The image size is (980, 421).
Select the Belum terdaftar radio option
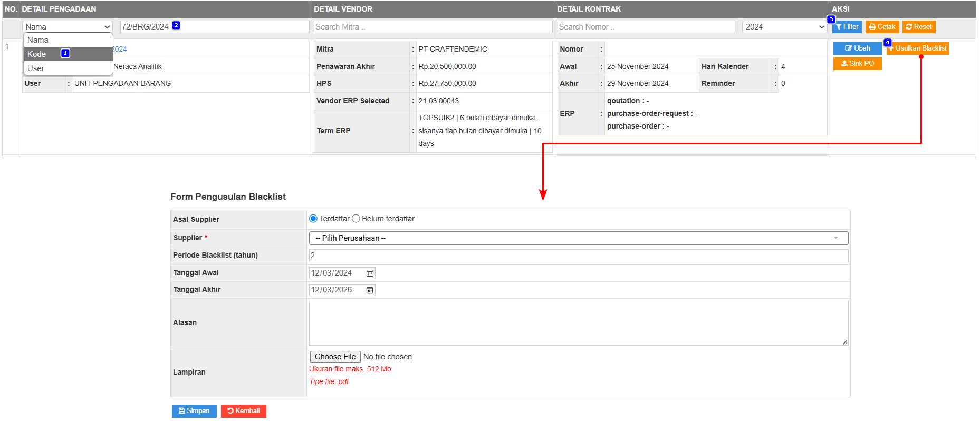(x=356, y=219)
